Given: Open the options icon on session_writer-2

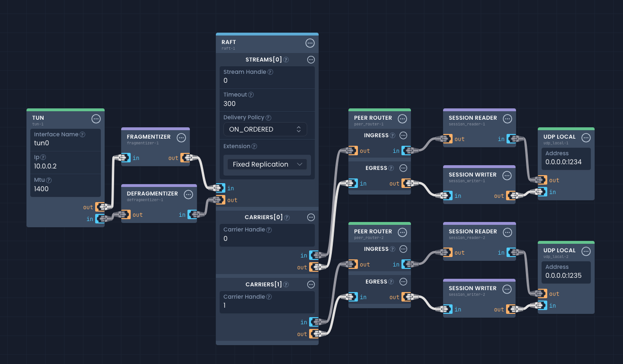Looking at the screenshot, I should coord(507,289).
